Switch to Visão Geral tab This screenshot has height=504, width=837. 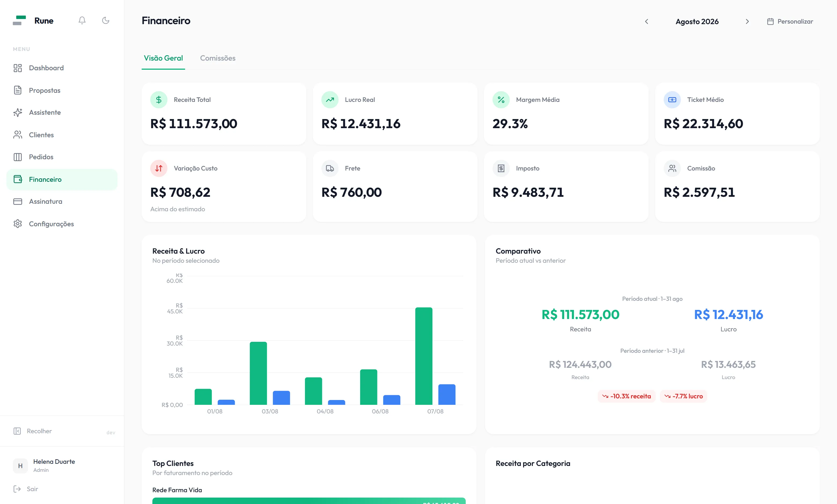pos(163,58)
